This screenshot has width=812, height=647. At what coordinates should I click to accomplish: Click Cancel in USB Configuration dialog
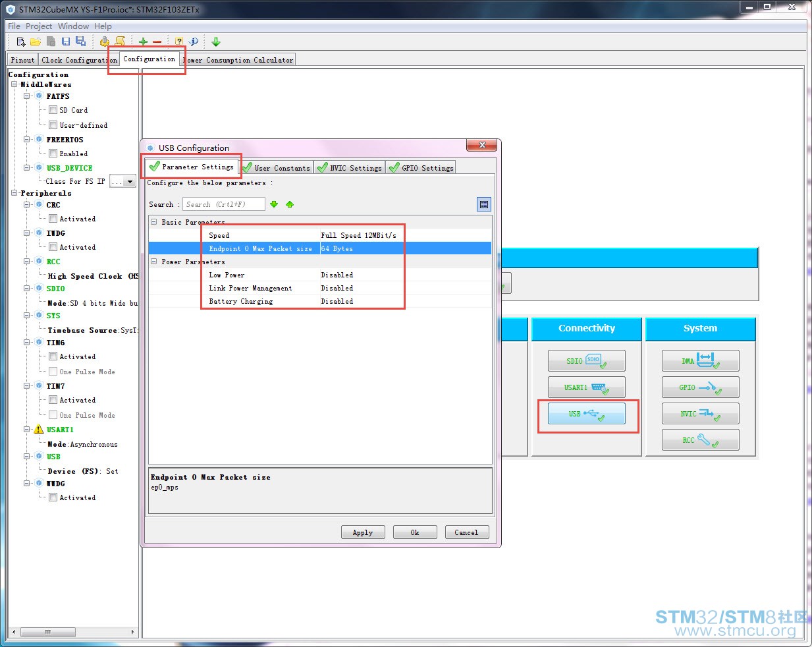pyautogui.click(x=467, y=532)
